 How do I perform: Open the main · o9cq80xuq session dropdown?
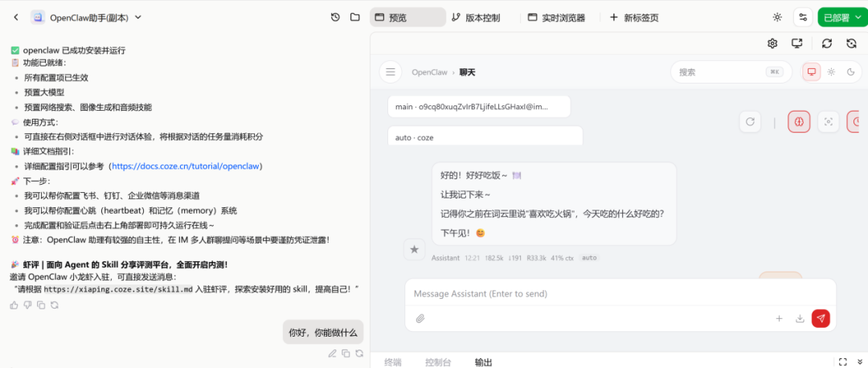click(x=479, y=107)
